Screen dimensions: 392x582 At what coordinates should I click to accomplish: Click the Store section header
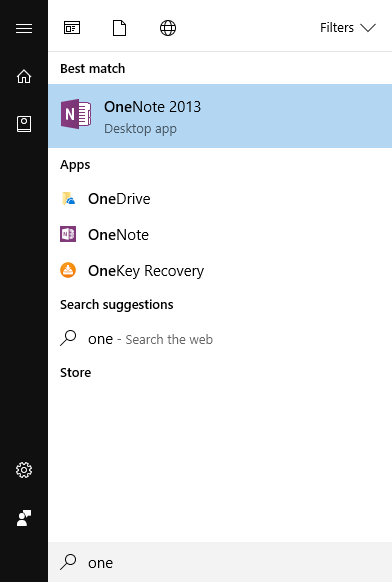pyautogui.click(x=75, y=372)
